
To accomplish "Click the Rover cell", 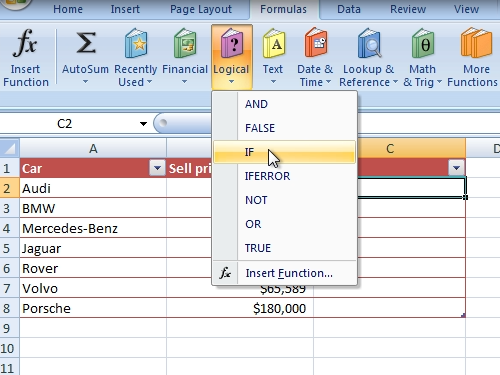I will 93,268.
